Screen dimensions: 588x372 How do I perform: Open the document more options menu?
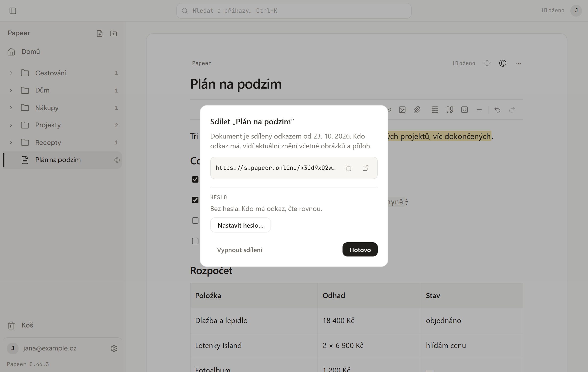click(x=518, y=63)
